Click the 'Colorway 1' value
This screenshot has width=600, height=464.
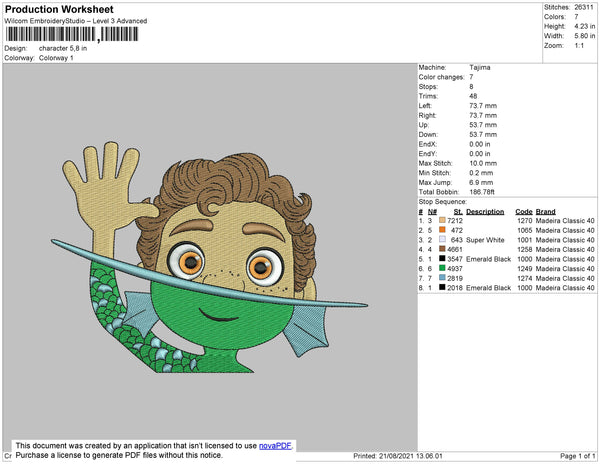(x=56, y=58)
